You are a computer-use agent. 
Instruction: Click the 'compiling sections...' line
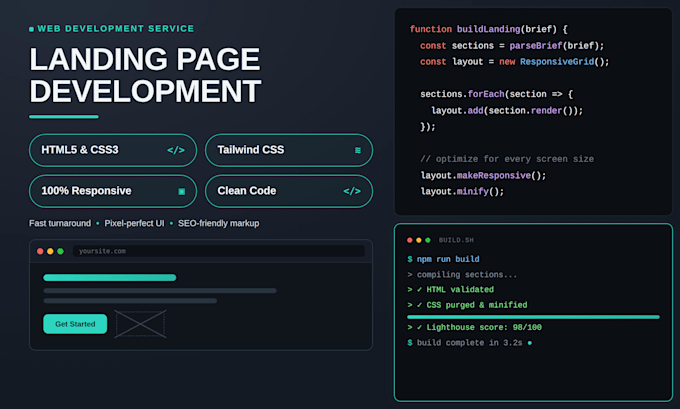pyautogui.click(x=462, y=275)
